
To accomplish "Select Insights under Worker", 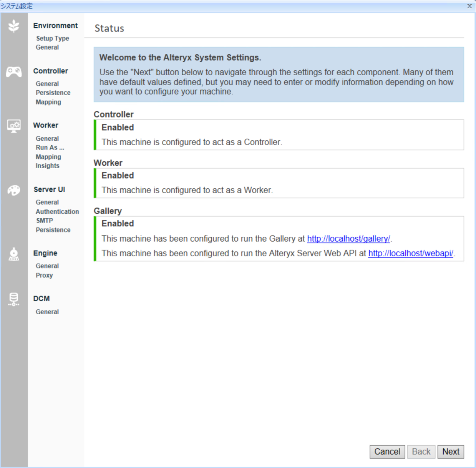I will tap(47, 166).
